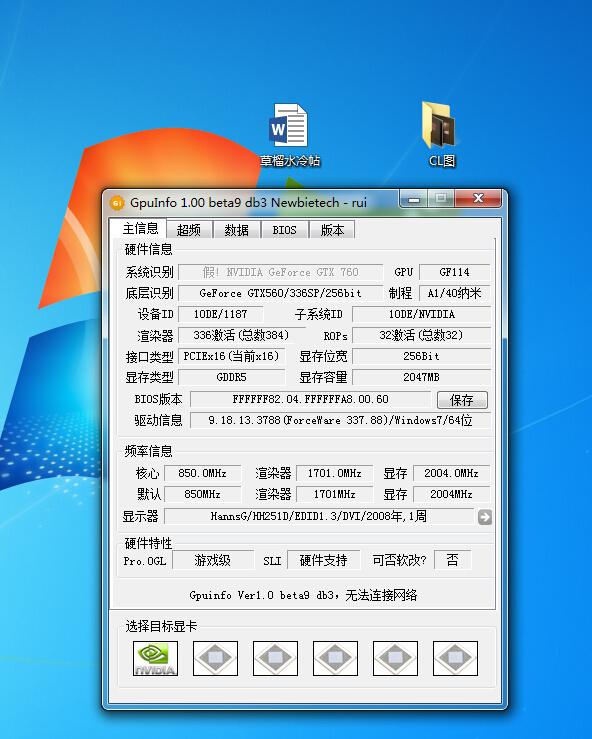The width and height of the screenshot is (592, 739).
Task: Open the BIOS tab
Action: (x=285, y=230)
